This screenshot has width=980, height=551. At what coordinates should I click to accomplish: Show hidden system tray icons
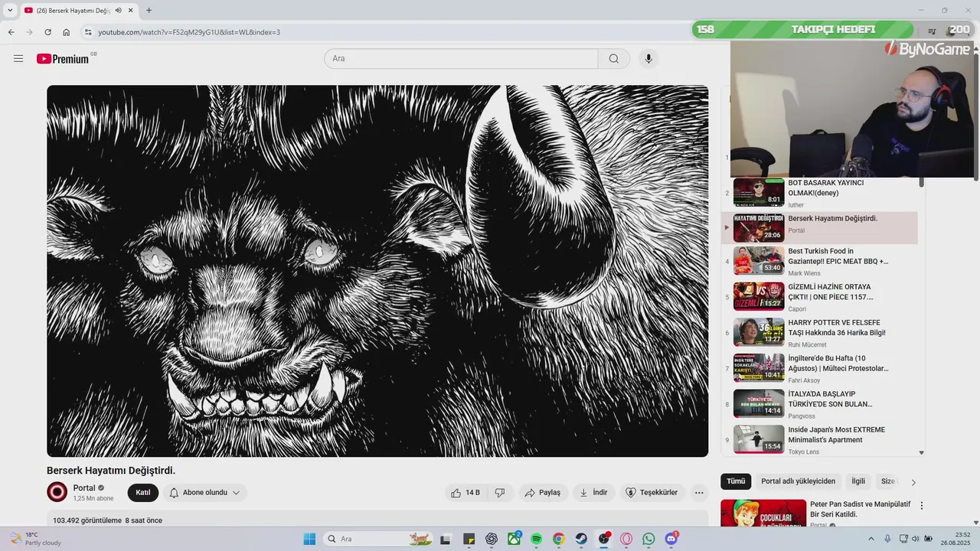pos(871,539)
